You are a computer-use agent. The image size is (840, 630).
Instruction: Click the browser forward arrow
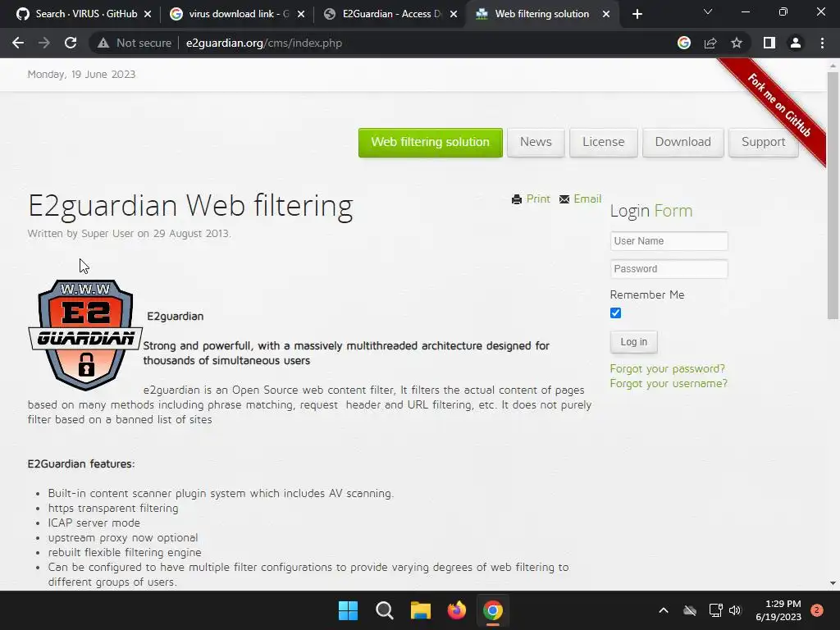click(44, 43)
